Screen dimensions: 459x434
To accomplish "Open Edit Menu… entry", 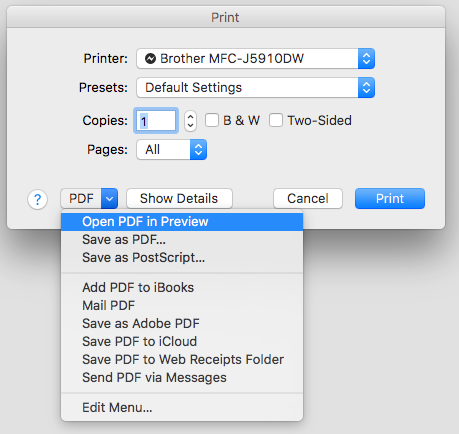I will point(182,407).
